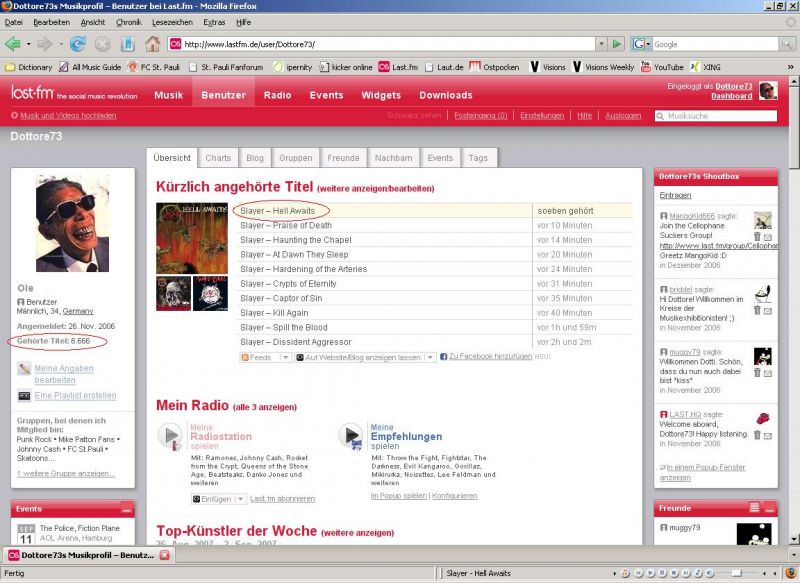Click the Slayer – Hell Awaits track link
This screenshot has width=800, height=583.
pos(278,211)
